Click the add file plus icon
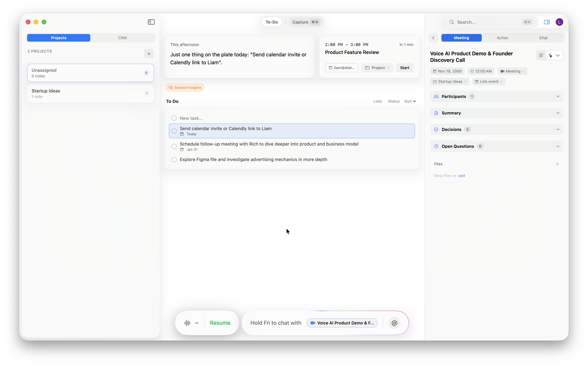 tap(557, 164)
